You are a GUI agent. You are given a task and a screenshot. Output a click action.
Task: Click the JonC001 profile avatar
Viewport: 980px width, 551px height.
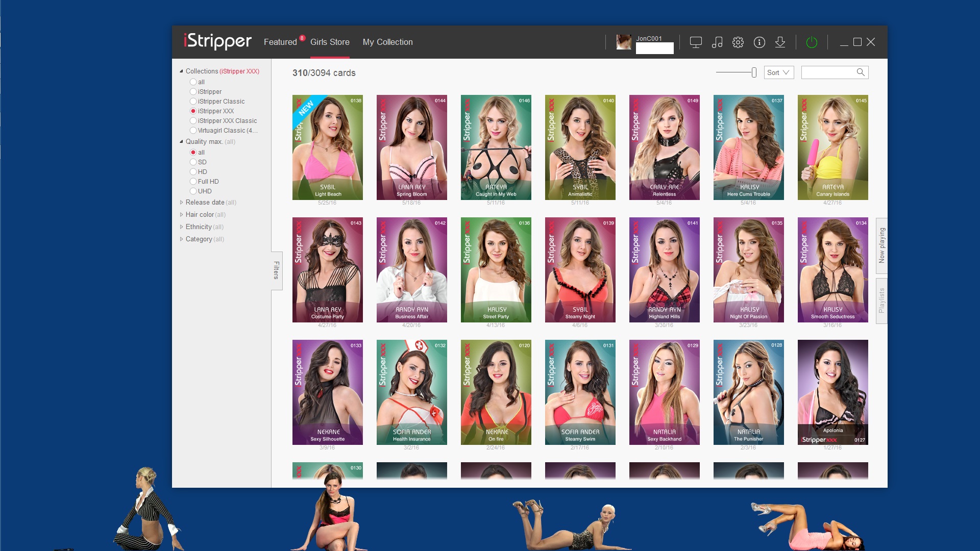[x=624, y=42]
